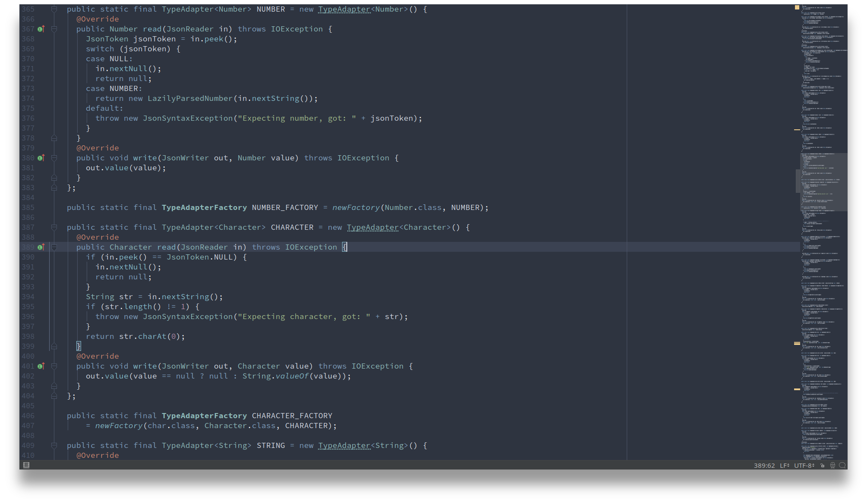
Task: Click the "Expecting character, got: " string literal
Action: (x=304, y=316)
